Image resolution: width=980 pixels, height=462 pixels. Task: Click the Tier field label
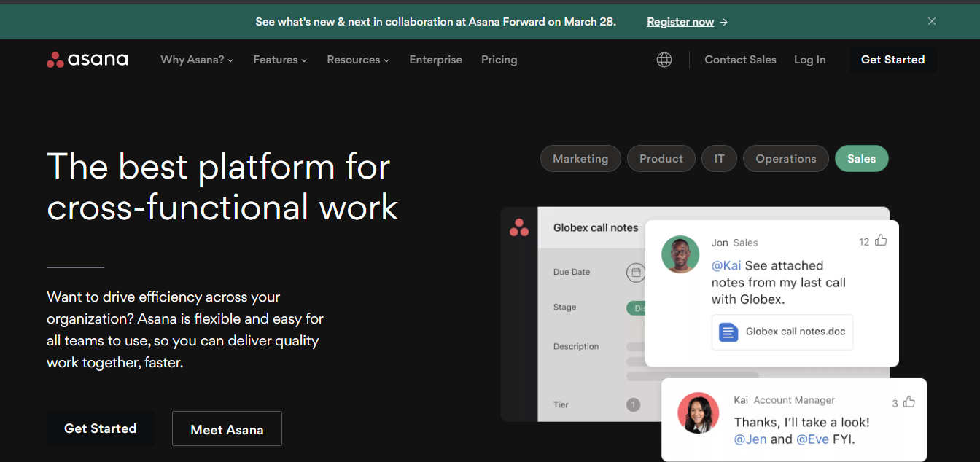pyautogui.click(x=561, y=404)
